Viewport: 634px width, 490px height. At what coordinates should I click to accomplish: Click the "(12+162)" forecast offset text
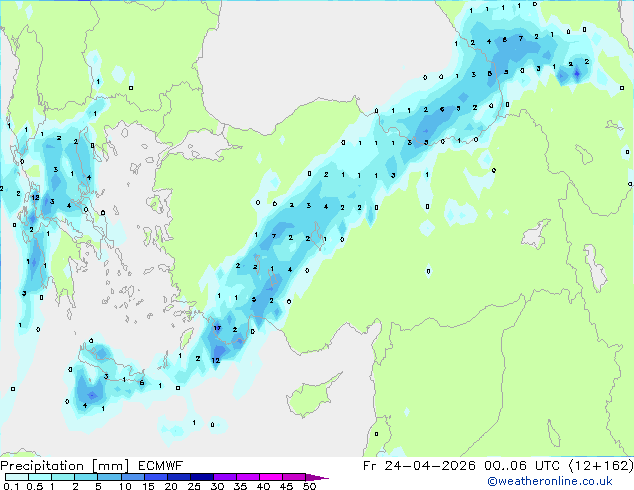point(601,466)
